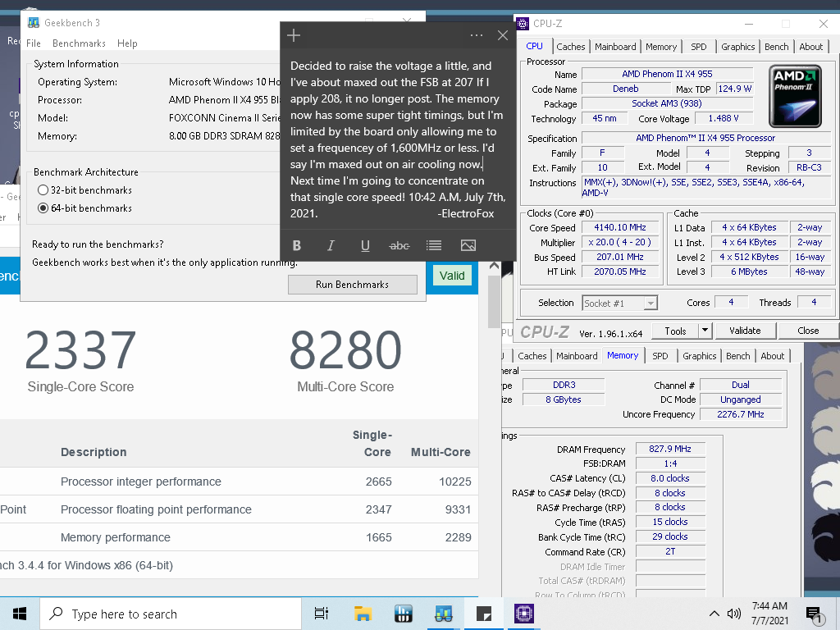840x630 pixels.
Task: Toggle bullet list in sticky note
Action: coord(434,245)
